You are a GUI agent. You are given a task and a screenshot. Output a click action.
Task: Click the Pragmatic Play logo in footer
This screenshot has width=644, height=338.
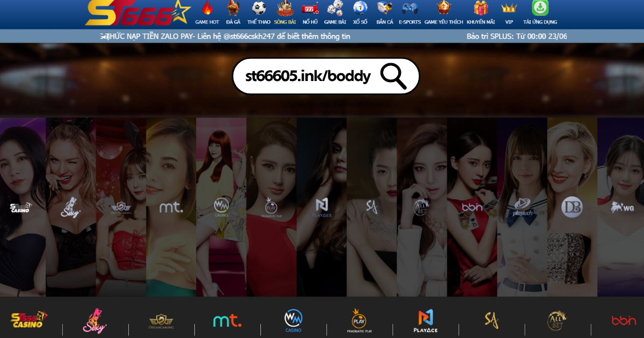[359, 321]
